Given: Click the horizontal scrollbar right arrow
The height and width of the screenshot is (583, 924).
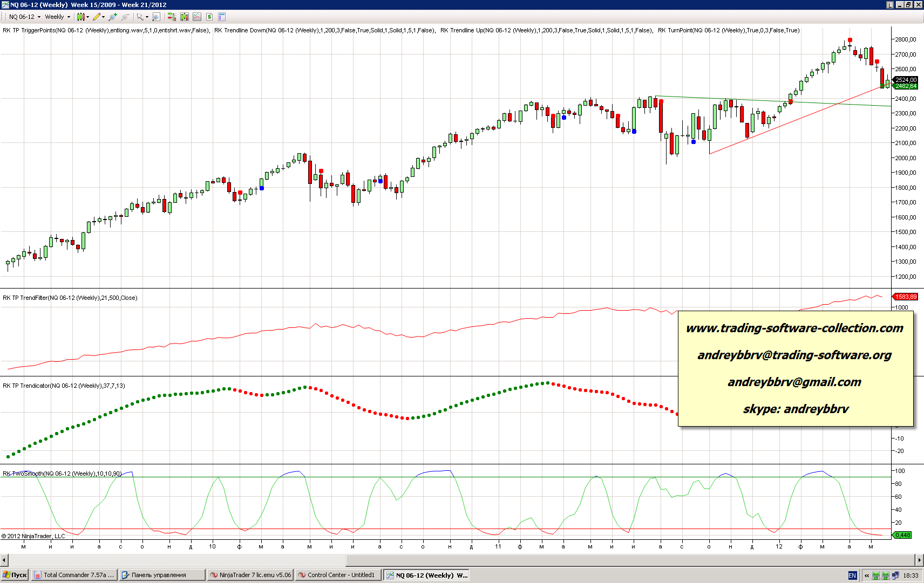Looking at the screenshot, I should pos(919,560).
